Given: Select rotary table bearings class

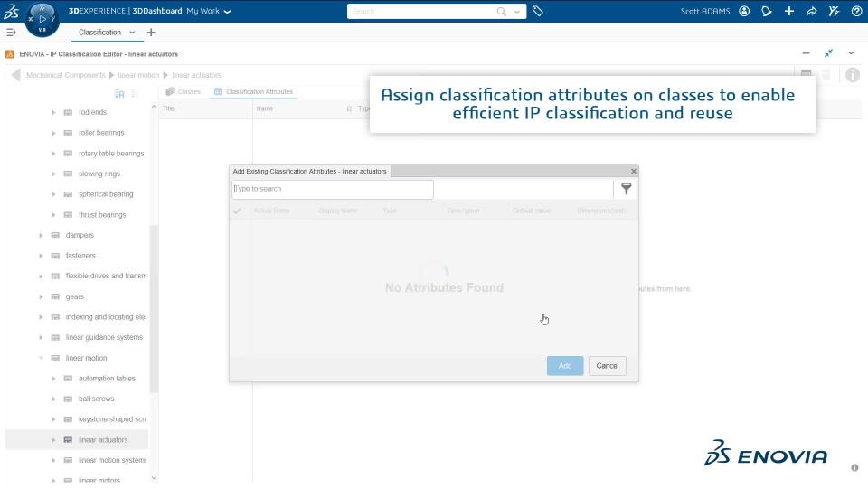Looking at the screenshot, I should [111, 154].
